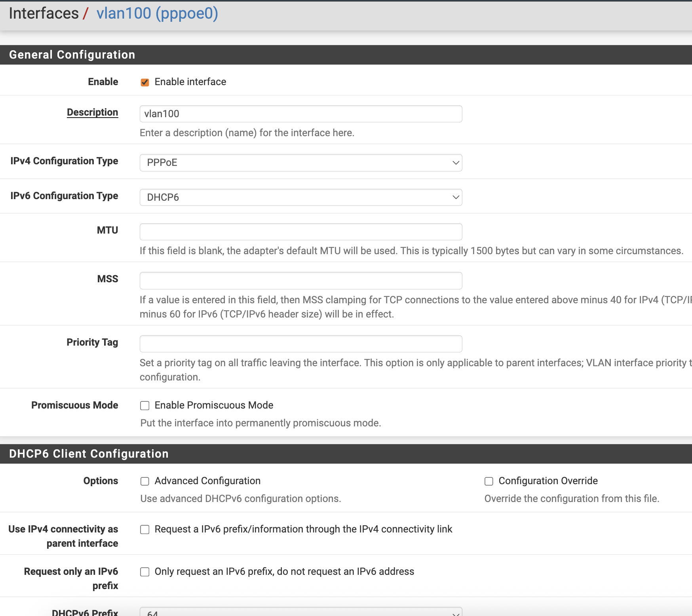Click the Enable interface label text
This screenshot has height=616, width=692.
click(190, 82)
